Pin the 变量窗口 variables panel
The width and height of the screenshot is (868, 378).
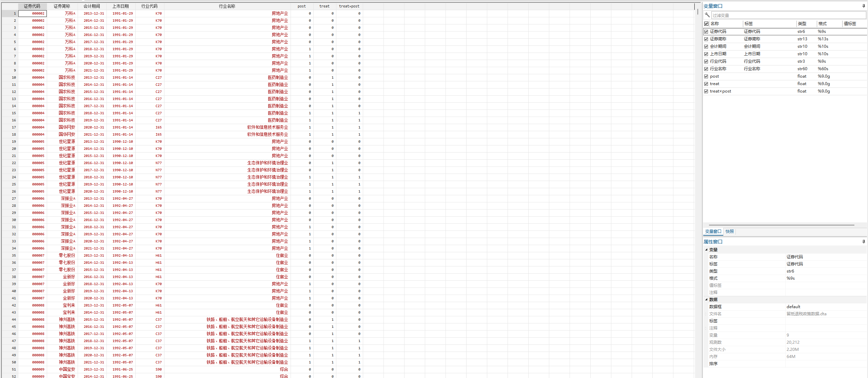point(863,6)
